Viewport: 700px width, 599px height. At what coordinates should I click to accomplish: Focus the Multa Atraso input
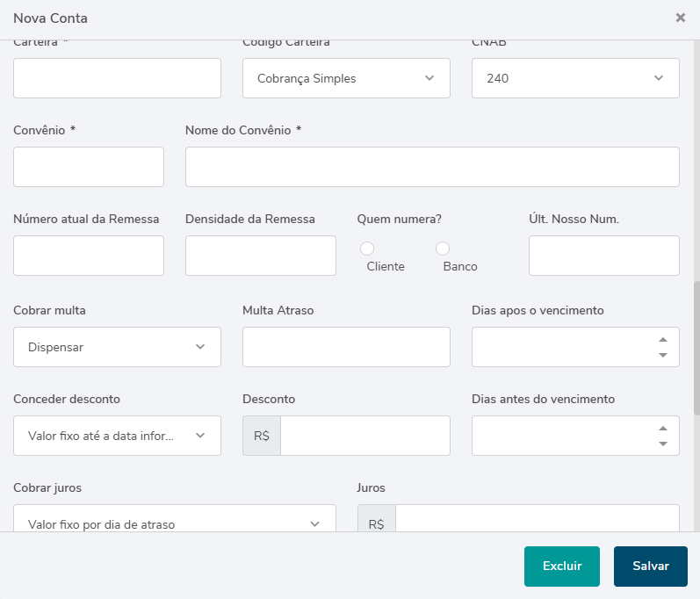click(x=346, y=347)
